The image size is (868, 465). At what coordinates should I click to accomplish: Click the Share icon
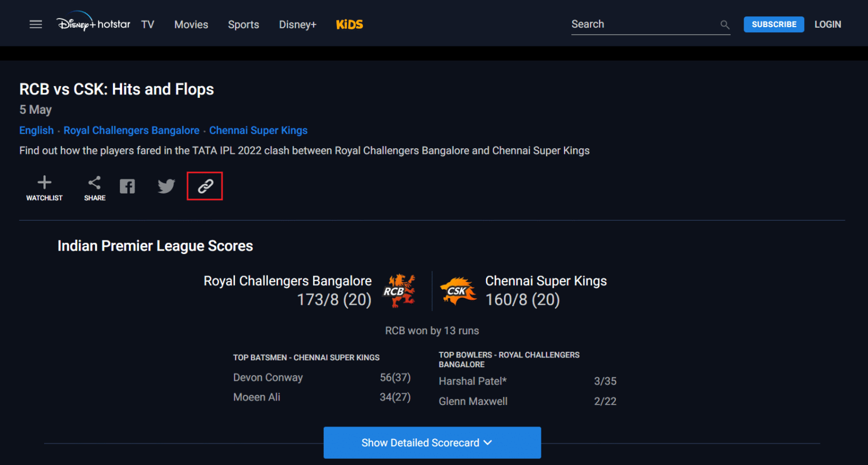[94, 183]
